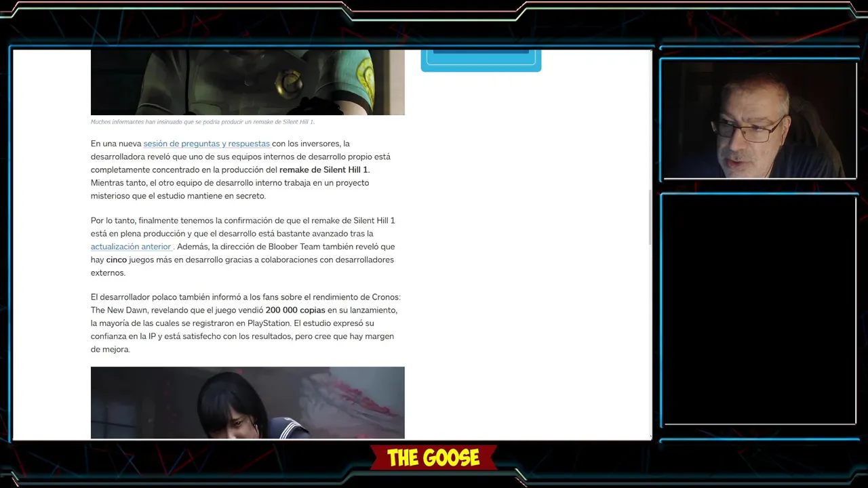Image resolution: width=868 pixels, height=488 pixels.
Task: Follow the 'actualización anterior' link
Action: [x=131, y=247]
